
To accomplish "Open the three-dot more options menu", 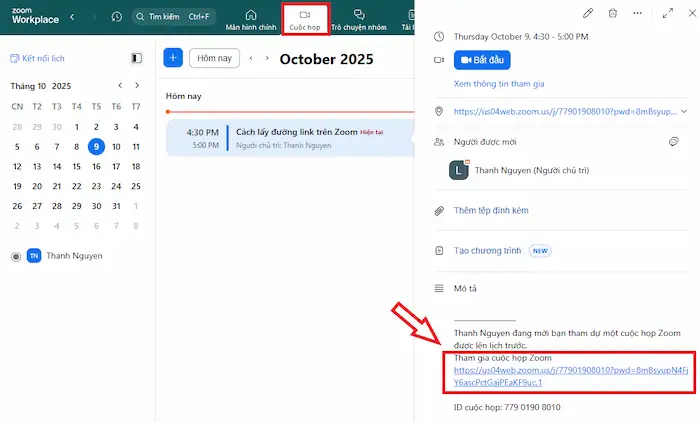I will 638,13.
